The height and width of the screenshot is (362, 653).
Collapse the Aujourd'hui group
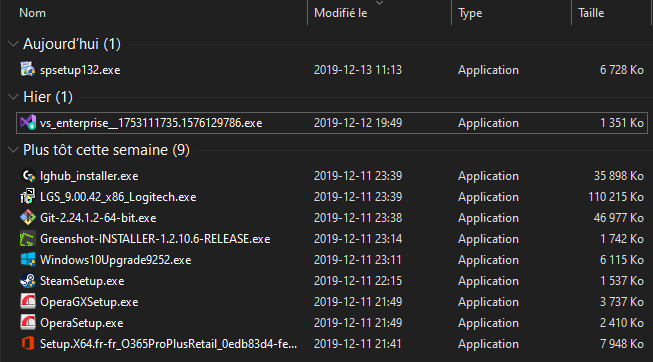coord(13,44)
